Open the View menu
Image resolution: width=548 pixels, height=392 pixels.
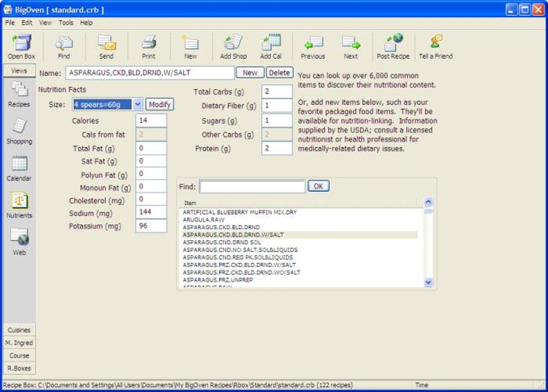click(x=45, y=23)
